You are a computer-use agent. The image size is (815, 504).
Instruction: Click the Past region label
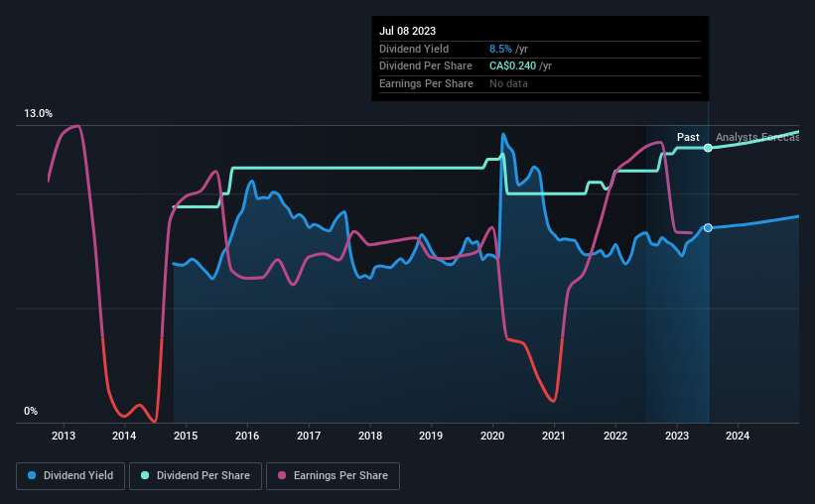(688, 137)
